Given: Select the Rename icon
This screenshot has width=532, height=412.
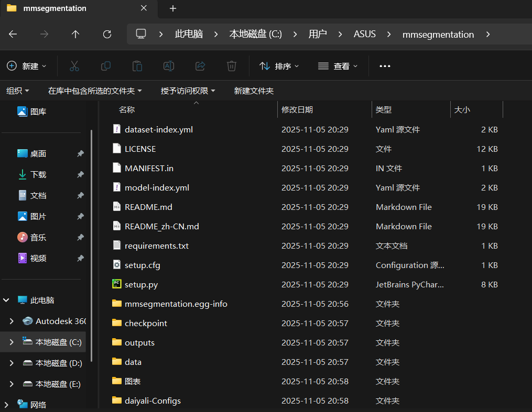Looking at the screenshot, I should coord(169,66).
